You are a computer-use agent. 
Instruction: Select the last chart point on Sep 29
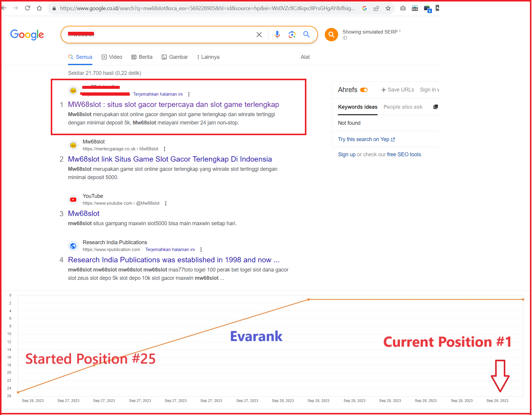click(523, 299)
